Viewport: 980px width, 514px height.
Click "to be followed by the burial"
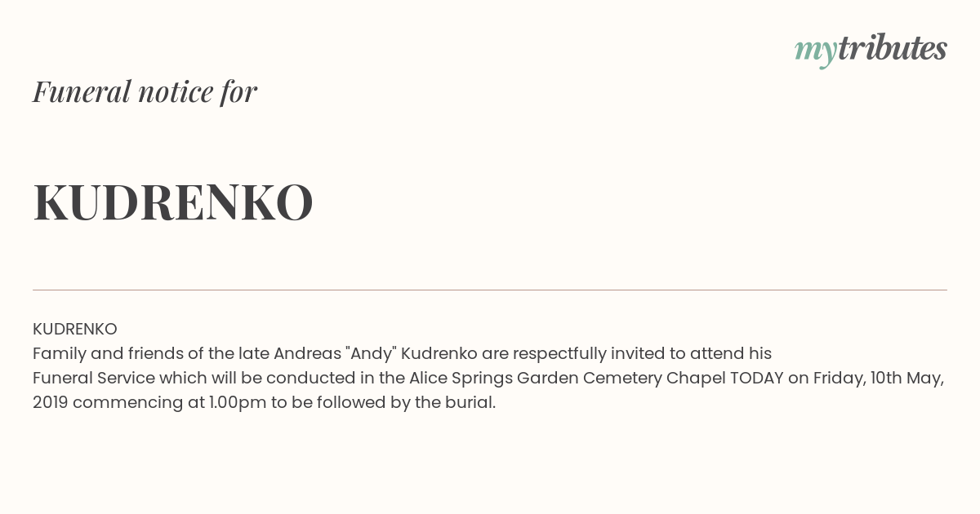point(382,402)
